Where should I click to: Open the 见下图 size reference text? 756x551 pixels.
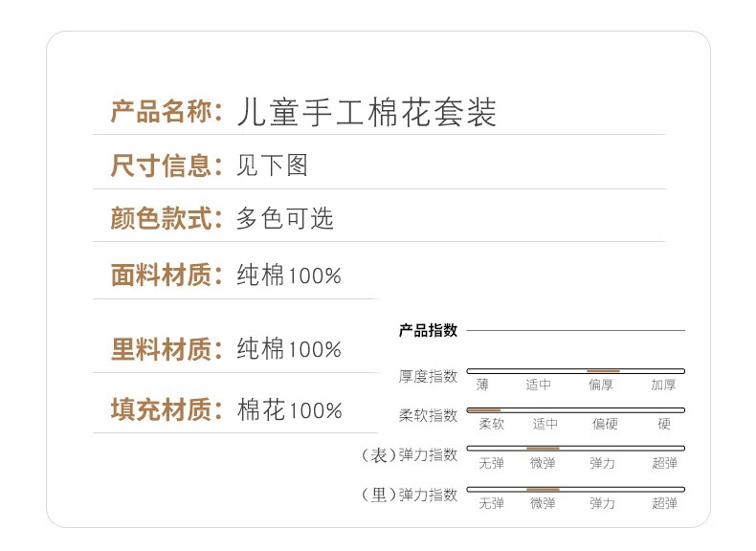tap(273, 165)
